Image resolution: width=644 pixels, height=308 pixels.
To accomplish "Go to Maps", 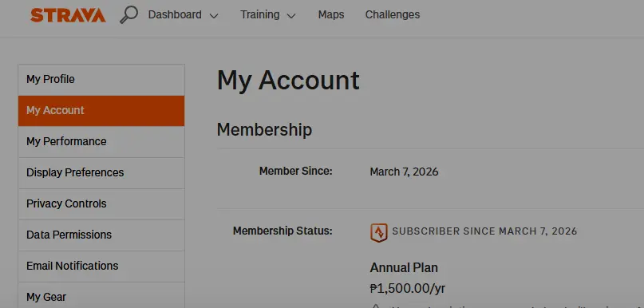I will click(331, 15).
